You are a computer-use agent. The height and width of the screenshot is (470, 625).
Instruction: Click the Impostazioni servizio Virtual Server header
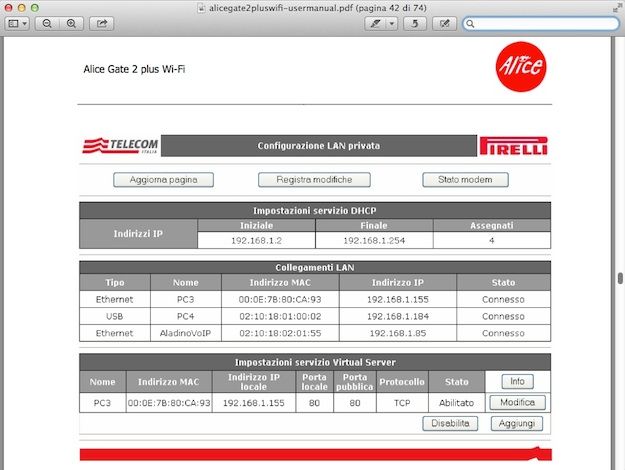point(315,362)
